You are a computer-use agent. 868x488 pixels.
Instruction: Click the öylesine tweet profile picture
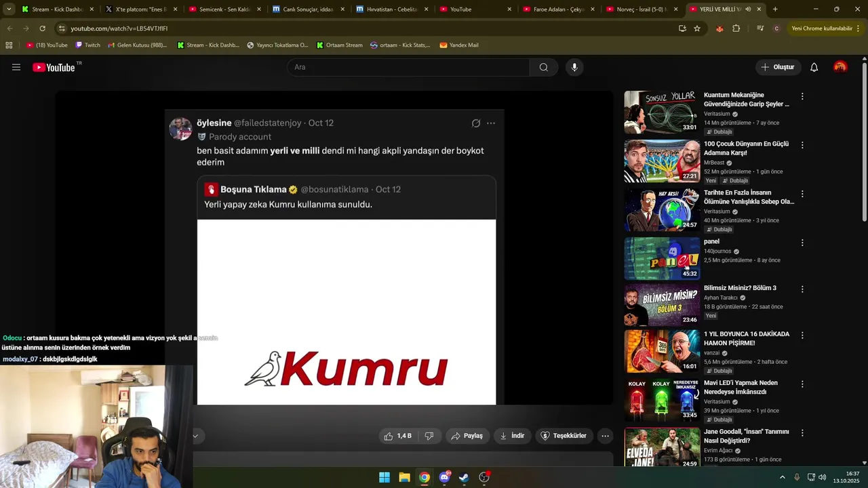coord(180,128)
